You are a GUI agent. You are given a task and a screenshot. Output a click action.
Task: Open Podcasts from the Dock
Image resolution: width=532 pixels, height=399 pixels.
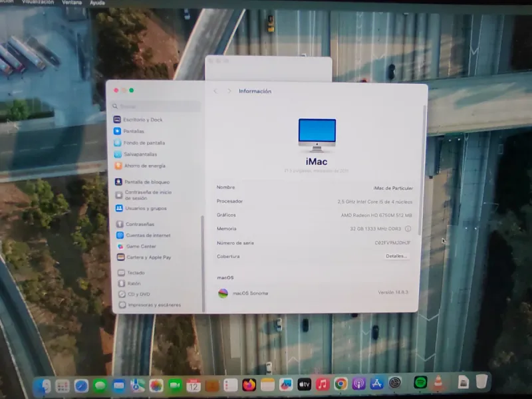tap(358, 384)
